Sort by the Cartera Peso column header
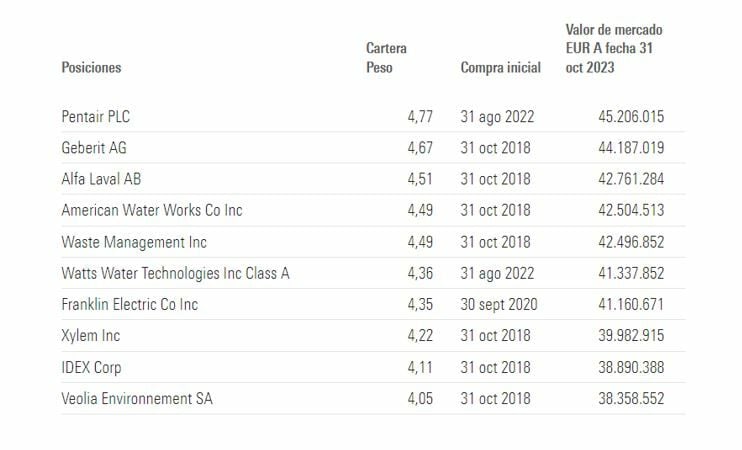The width and height of the screenshot is (742, 450). click(386, 58)
